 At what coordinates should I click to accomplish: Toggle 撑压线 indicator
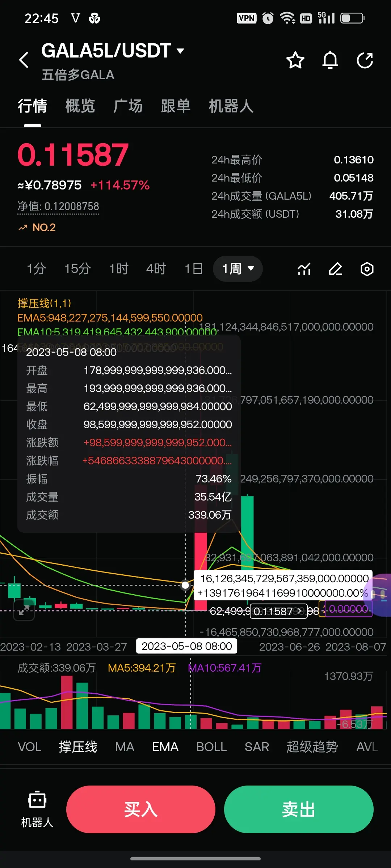coord(78,747)
